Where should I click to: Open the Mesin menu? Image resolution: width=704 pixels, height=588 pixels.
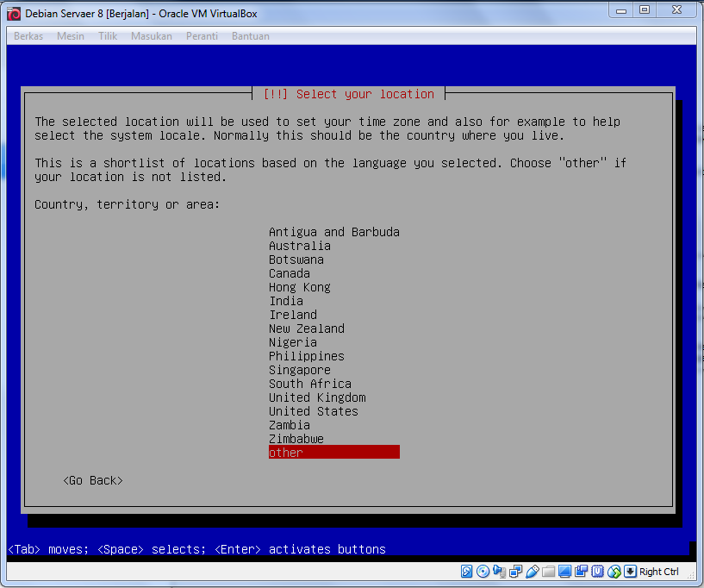point(71,36)
